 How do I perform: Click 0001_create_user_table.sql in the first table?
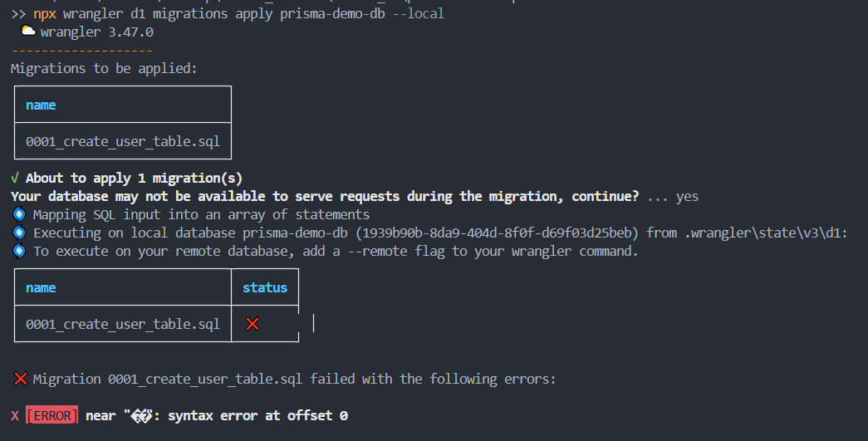pos(123,141)
